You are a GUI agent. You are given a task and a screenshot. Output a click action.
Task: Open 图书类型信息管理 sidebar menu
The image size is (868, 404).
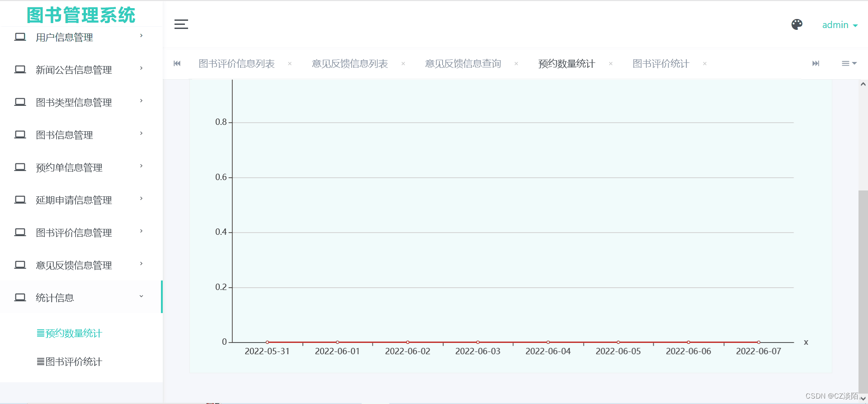(81, 102)
